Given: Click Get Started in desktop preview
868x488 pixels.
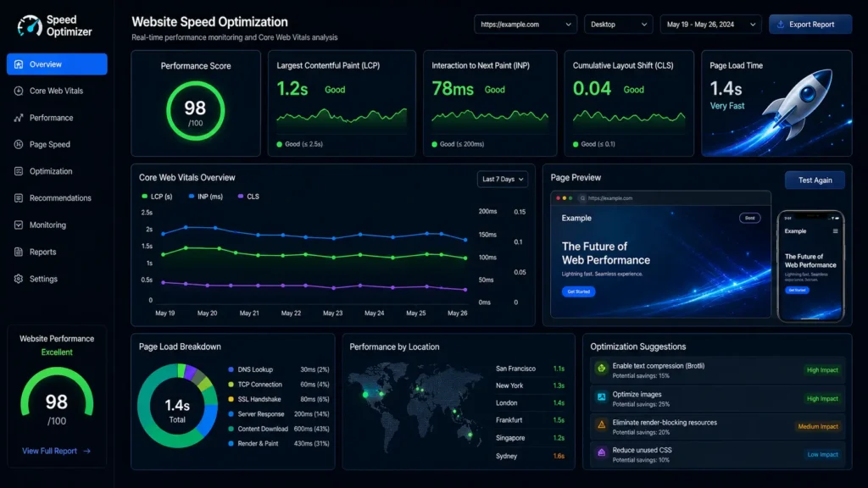Looking at the screenshot, I should point(578,291).
